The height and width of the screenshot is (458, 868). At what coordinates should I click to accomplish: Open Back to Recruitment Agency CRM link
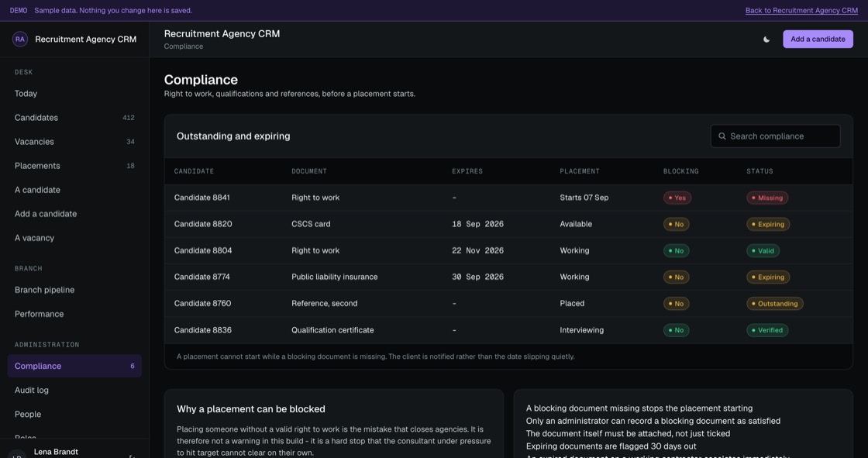point(801,11)
